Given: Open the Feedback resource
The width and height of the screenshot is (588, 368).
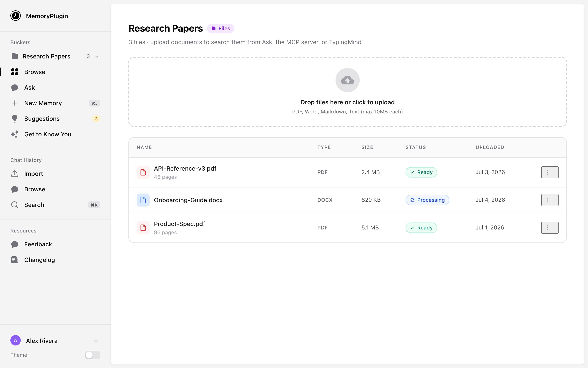Looking at the screenshot, I should [55, 244].
